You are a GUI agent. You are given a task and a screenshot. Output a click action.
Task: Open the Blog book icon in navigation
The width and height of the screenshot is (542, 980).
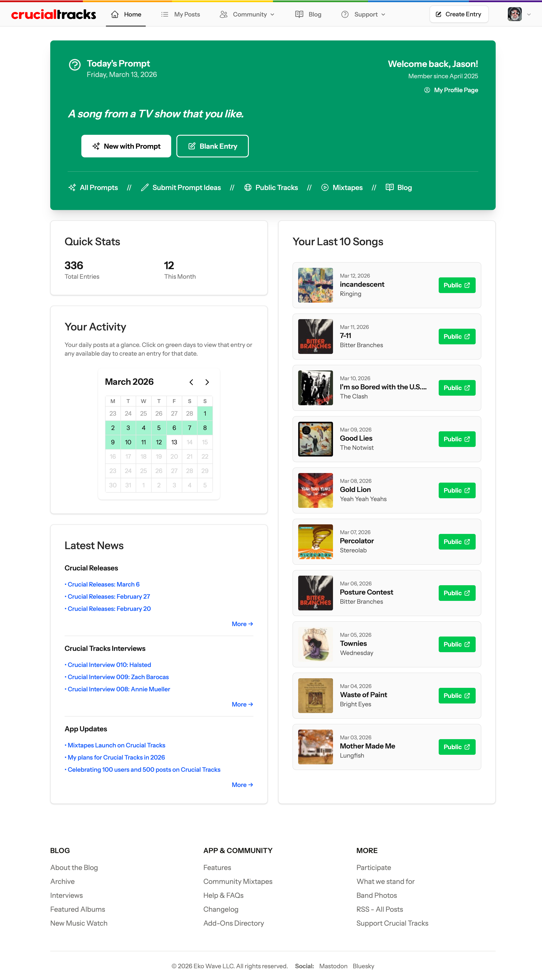click(299, 14)
